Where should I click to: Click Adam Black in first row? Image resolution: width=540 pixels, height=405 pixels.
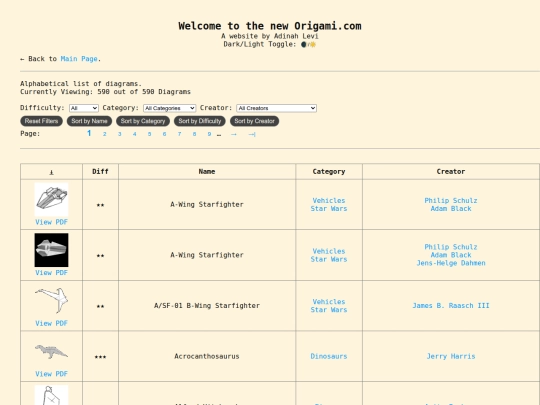click(x=451, y=209)
